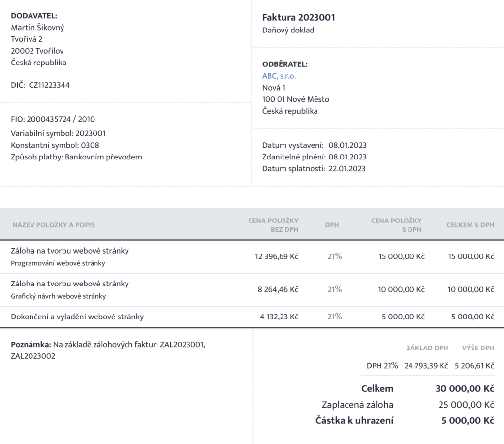This screenshot has width=504, height=444.
Task: Click paid deposit 25 000,00 Kč
Action: (467, 405)
